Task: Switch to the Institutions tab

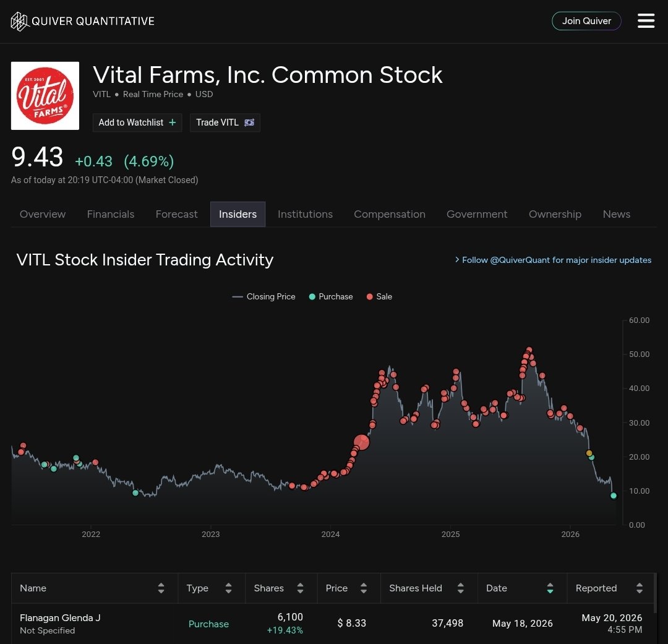Action: [x=305, y=215]
